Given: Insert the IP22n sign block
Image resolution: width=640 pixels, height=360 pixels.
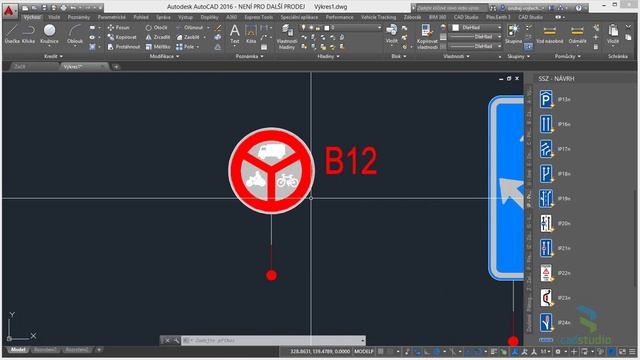Looking at the screenshot, I should [546, 273].
